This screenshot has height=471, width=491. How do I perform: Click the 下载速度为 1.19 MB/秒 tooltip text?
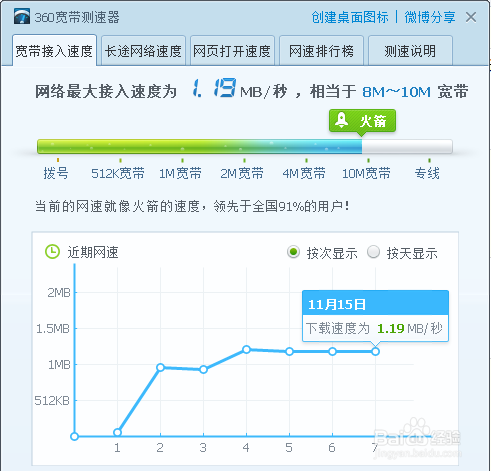[x=374, y=328]
